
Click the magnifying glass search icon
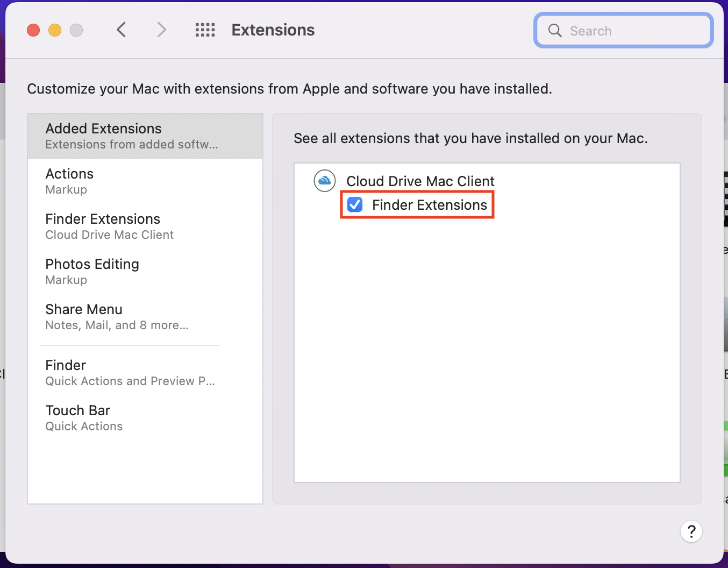point(555,31)
